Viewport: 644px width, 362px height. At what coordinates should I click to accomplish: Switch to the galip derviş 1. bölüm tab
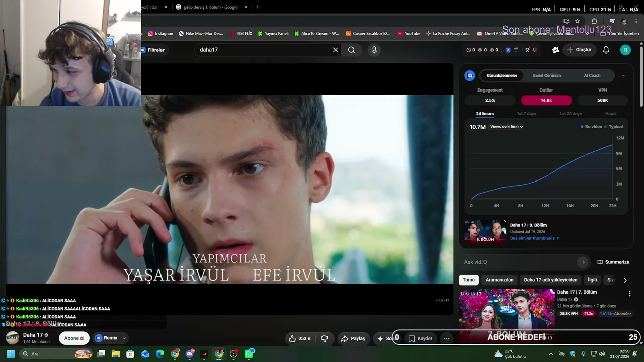(210, 7)
